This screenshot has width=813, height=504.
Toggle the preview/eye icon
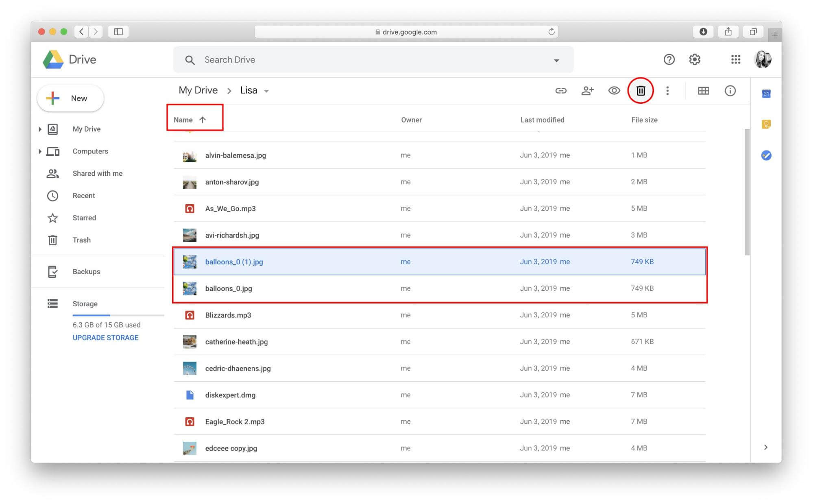tap(613, 90)
